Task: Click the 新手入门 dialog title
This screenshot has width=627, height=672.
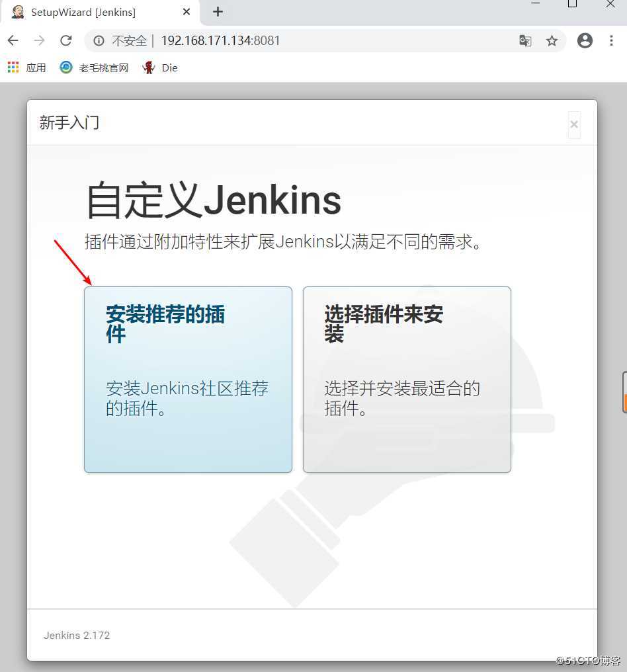Action: tap(69, 123)
